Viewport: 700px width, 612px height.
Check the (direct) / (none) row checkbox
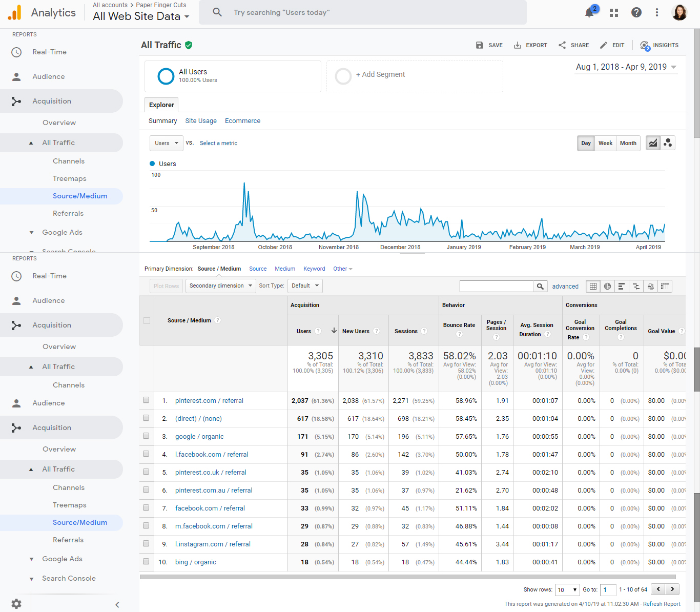[x=146, y=418]
